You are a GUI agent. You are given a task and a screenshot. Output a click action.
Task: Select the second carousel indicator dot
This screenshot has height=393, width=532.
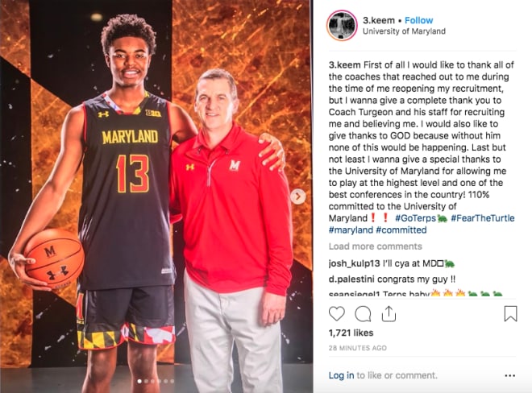[146, 382]
